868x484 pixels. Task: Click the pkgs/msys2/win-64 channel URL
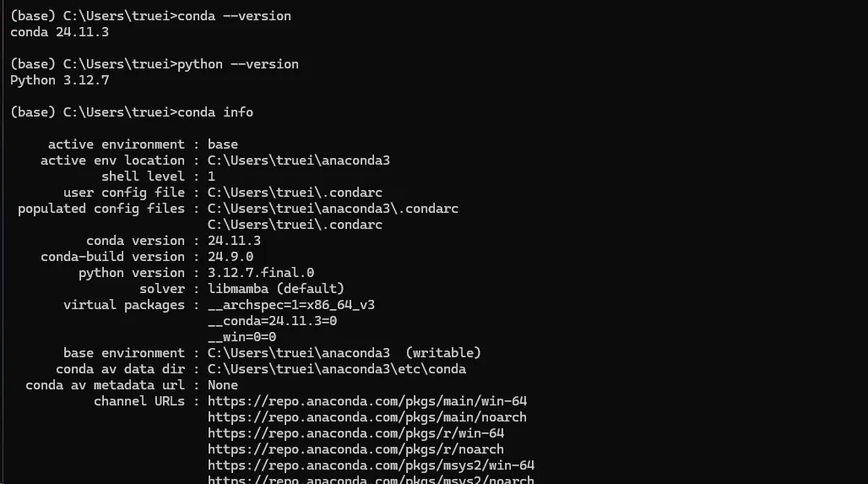pos(371,465)
